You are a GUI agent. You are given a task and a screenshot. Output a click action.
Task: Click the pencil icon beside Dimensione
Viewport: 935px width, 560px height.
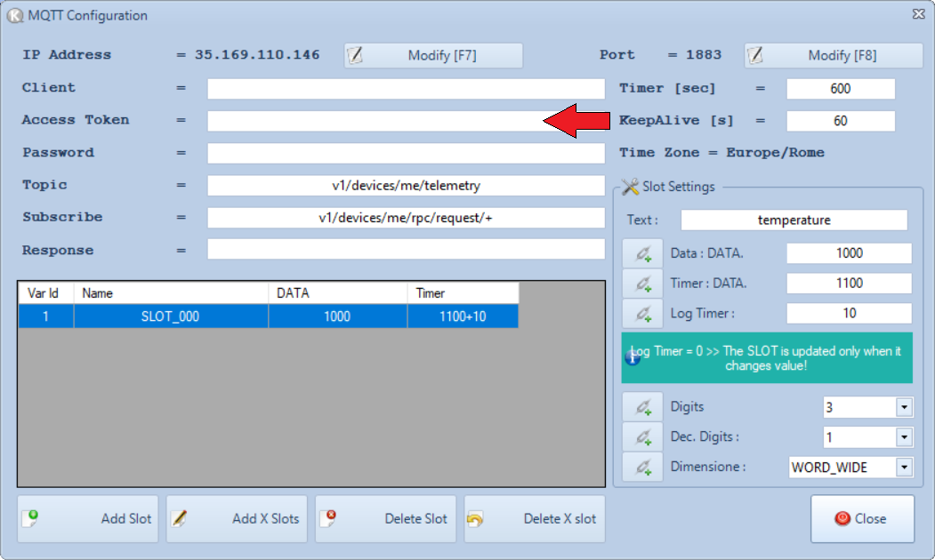coord(642,467)
